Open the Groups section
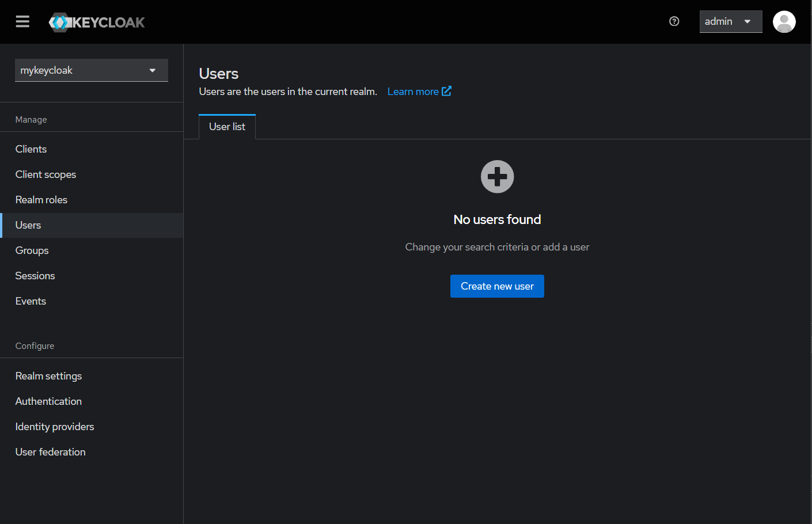Screen dimensions: 812x524 tap(32, 250)
